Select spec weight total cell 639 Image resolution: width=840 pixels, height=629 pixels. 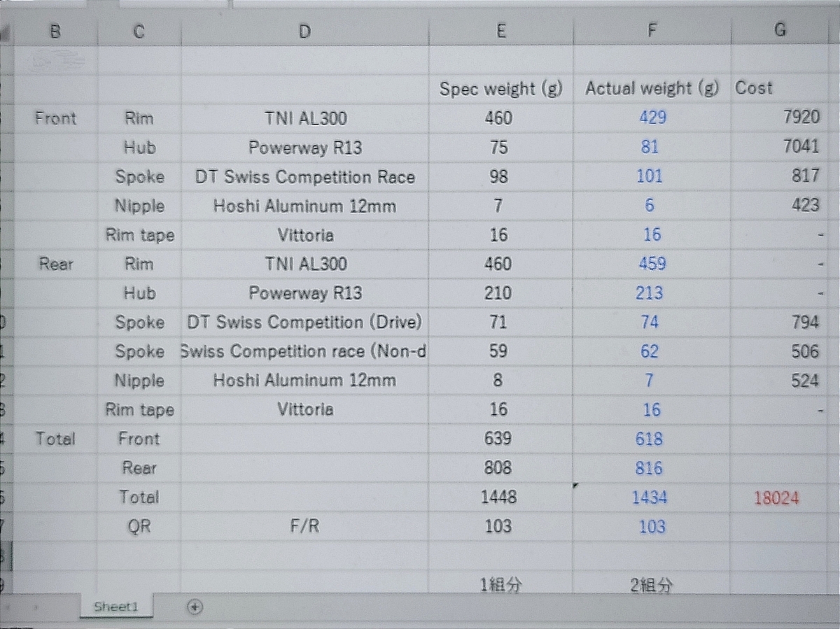point(500,439)
